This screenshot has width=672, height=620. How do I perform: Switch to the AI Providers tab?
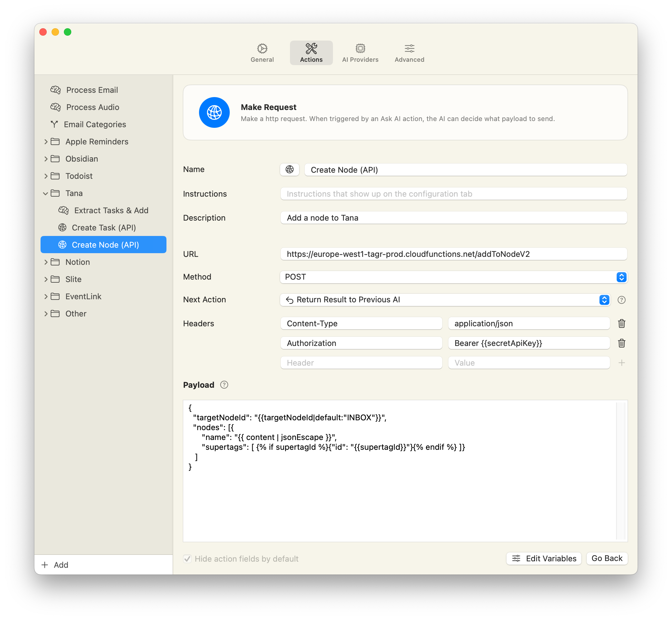click(x=360, y=53)
